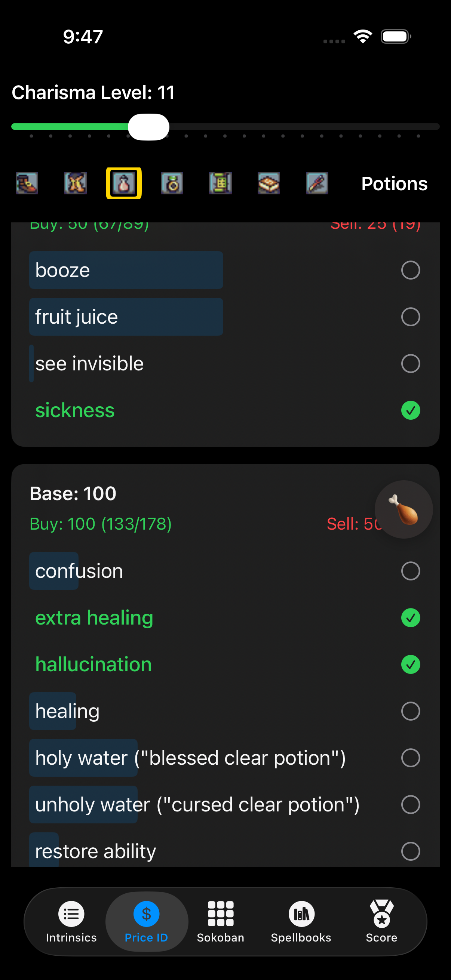Select the restore ability potion name
Image resolution: width=451 pixels, height=980 pixels.
pos(95,851)
